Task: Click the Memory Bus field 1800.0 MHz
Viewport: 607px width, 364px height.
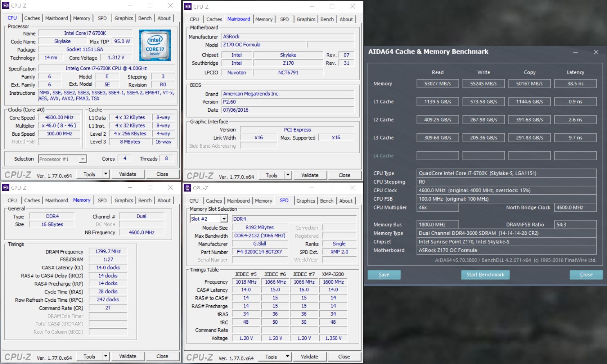Action: point(438,224)
